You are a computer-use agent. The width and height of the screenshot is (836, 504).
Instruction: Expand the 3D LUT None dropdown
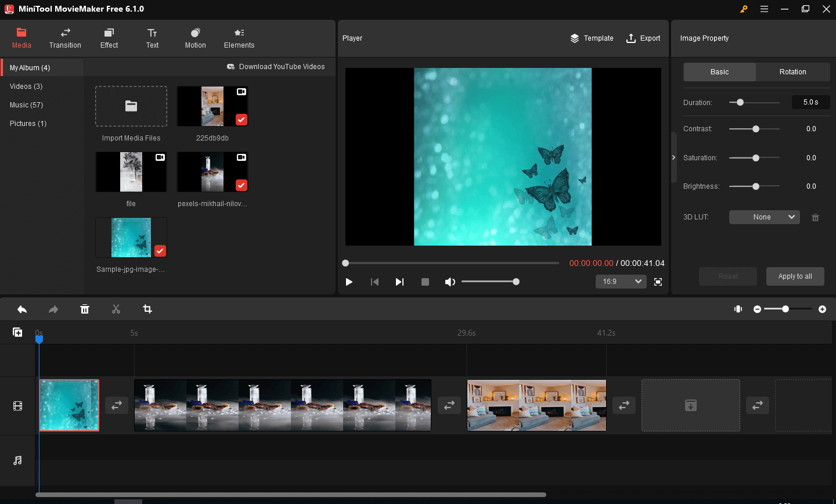(x=764, y=217)
